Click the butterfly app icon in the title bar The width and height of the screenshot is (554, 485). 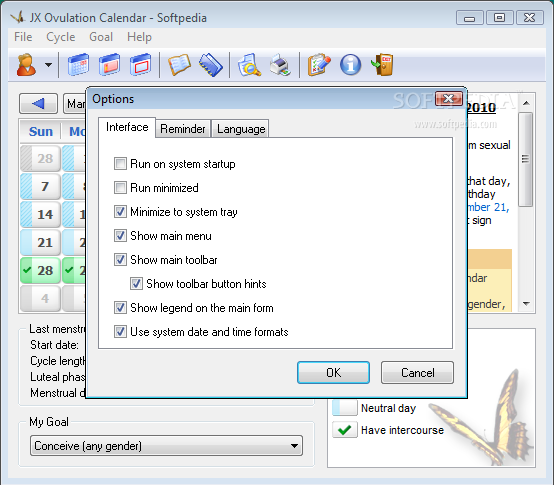click(18, 17)
